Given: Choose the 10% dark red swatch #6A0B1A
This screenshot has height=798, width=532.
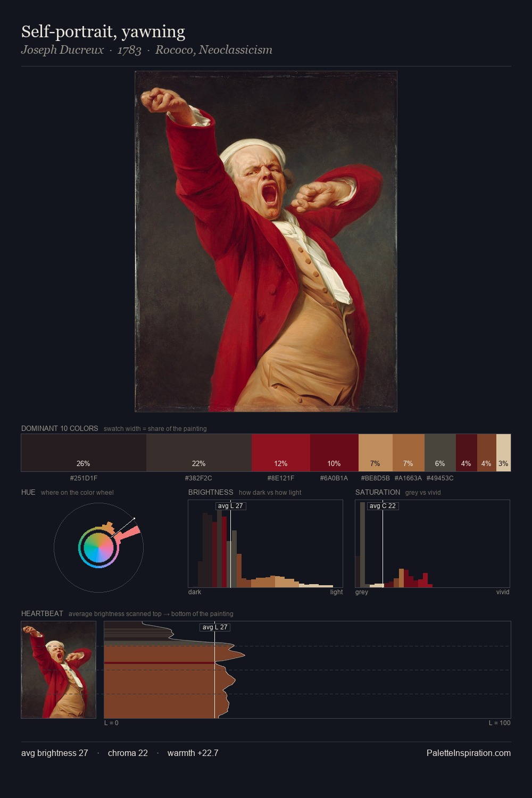Looking at the screenshot, I should 334,453.
